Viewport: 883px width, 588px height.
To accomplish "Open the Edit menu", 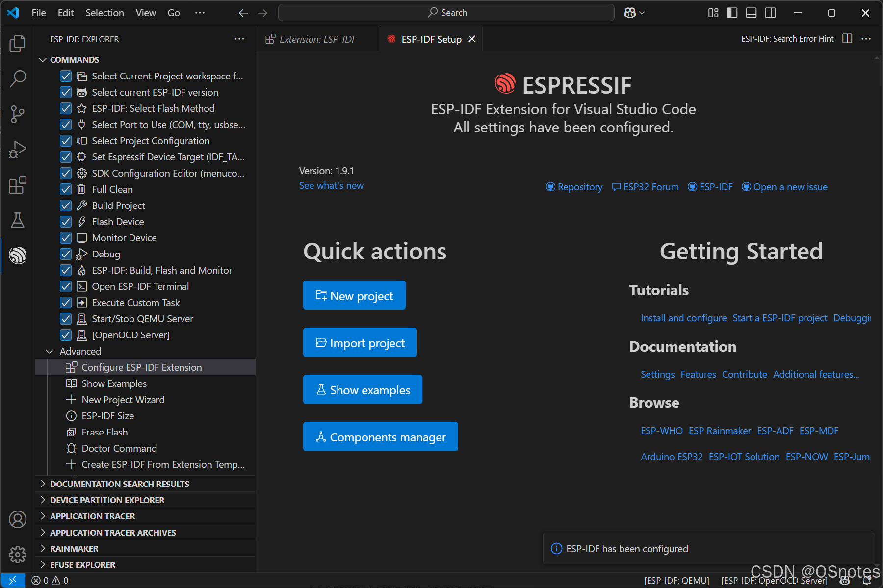I will (66, 13).
